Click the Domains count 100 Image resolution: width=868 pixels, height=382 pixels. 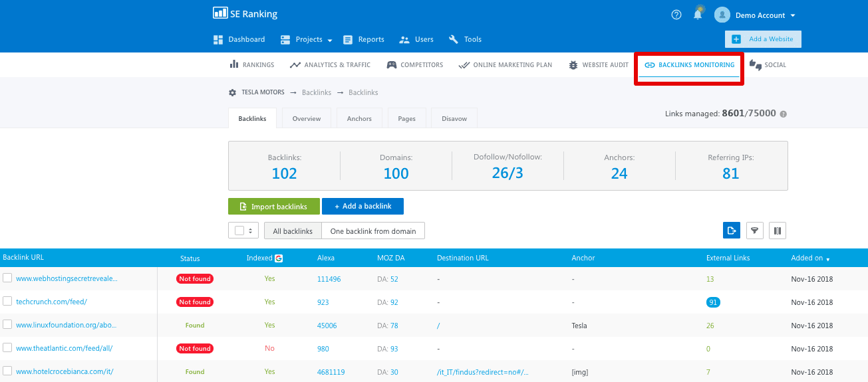[x=396, y=173]
